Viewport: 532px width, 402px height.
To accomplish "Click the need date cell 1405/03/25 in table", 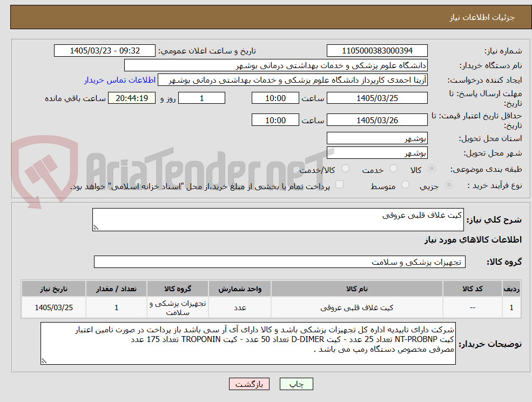I will (53, 307).
